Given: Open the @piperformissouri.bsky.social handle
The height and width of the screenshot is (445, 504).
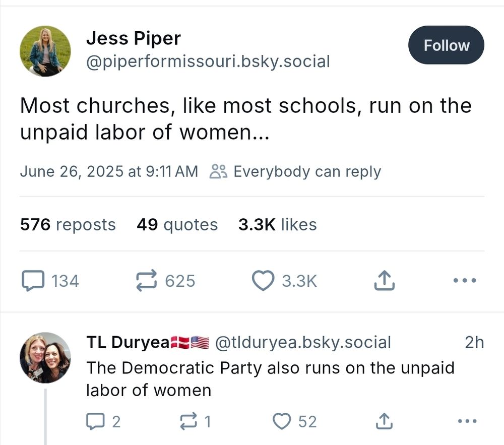Looking at the screenshot, I should pos(208,61).
